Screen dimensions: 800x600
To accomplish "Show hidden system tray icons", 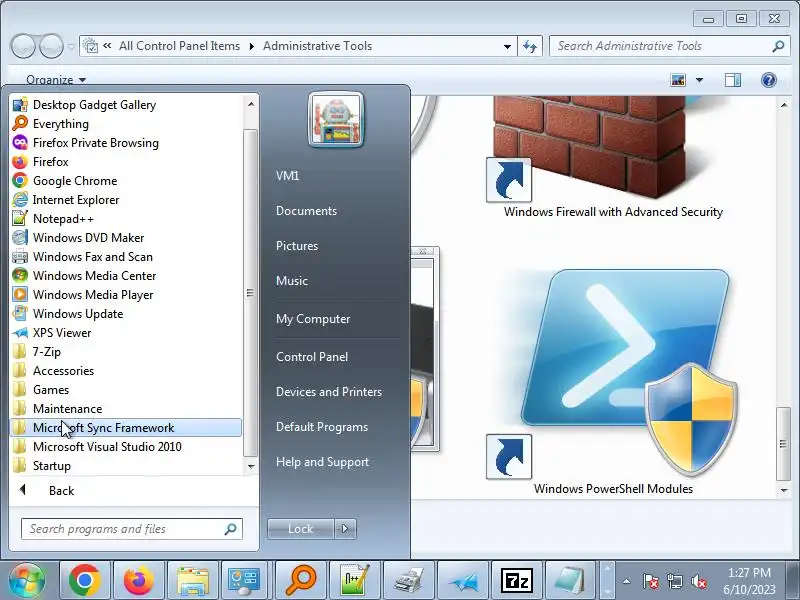I will pyautogui.click(x=627, y=581).
